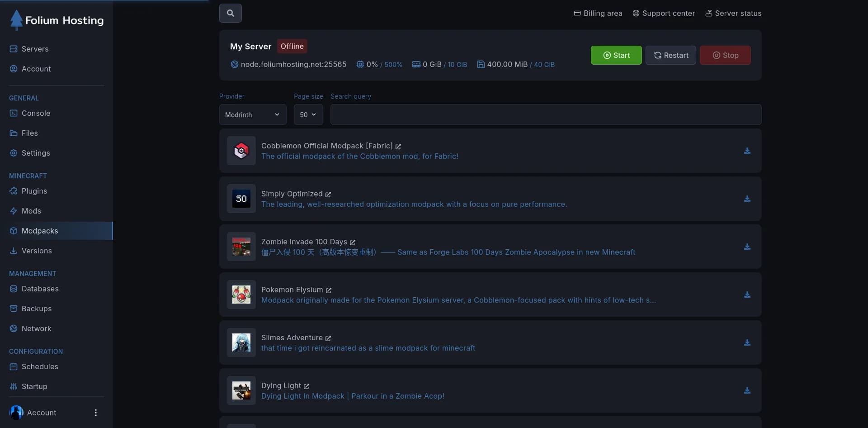Open external link icon for Cobblemon Official Modpack
This screenshot has width=868, height=428.
[x=398, y=147]
